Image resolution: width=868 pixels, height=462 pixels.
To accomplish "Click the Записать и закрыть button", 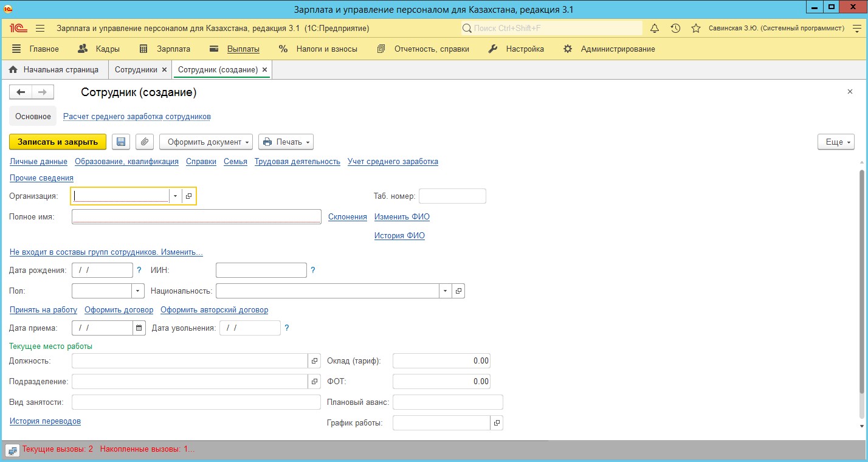I will coord(58,142).
